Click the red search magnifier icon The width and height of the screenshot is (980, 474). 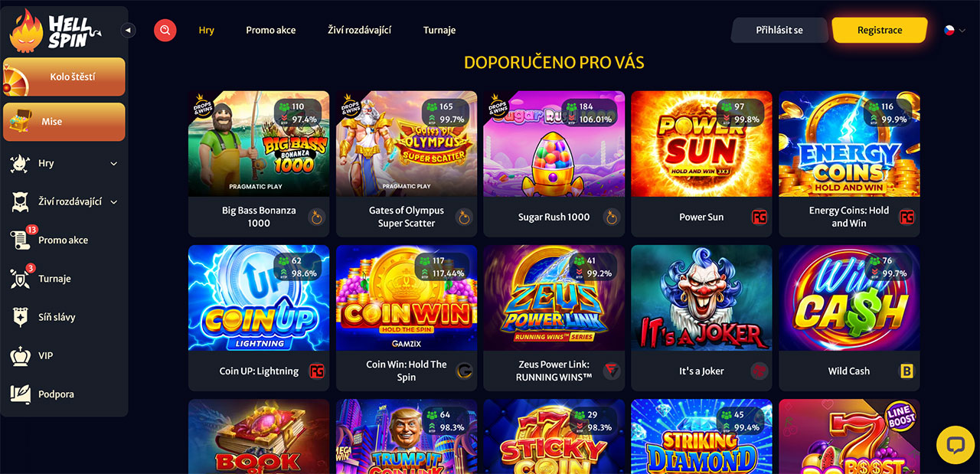click(165, 30)
